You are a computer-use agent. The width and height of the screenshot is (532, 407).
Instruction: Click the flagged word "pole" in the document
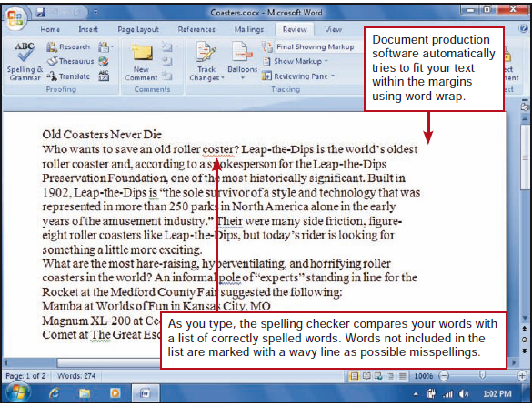click(x=229, y=278)
